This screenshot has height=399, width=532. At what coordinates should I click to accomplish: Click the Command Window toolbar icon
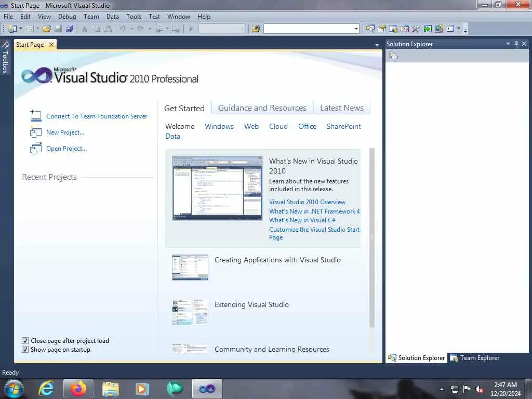pyautogui.click(x=450, y=29)
